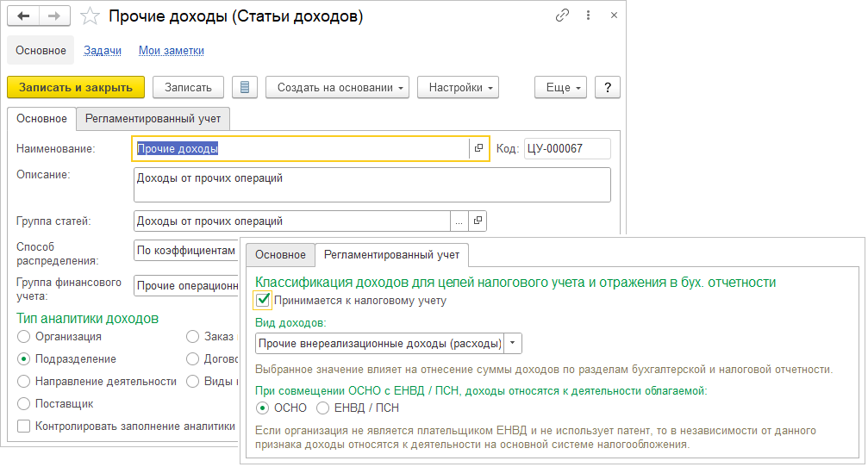868x467 pixels.
Task: Select the ЕНВД / ПСН radio option
Action: click(x=323, y=408)
